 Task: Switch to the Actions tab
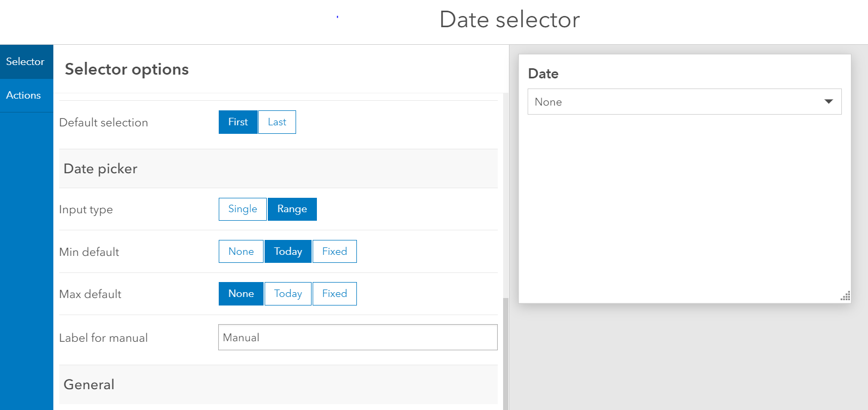24,95
